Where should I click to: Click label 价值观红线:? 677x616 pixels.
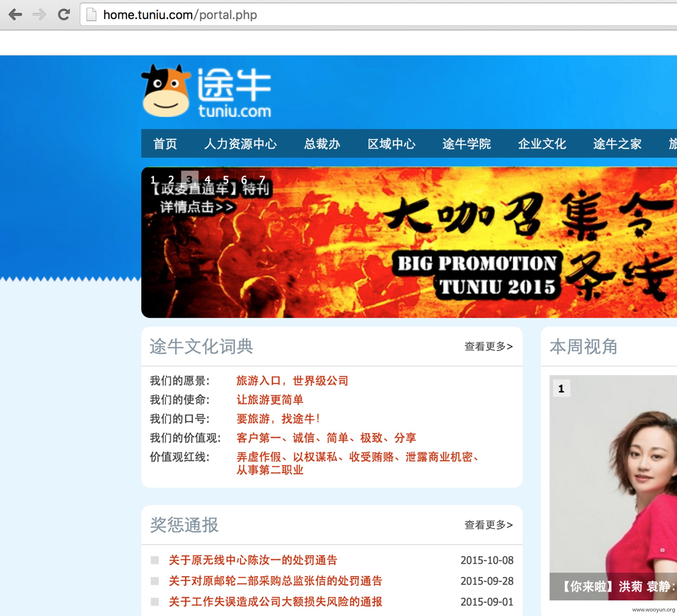pos(180,457)
